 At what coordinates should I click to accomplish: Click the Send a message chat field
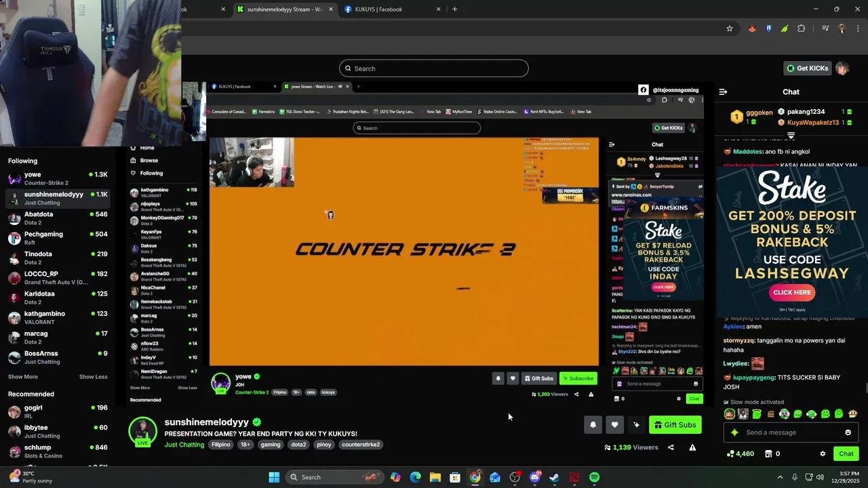point(791,432)
